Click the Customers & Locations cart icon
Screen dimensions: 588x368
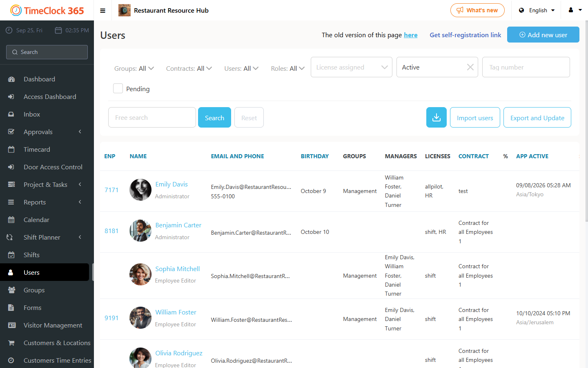[x=11, y=343]
